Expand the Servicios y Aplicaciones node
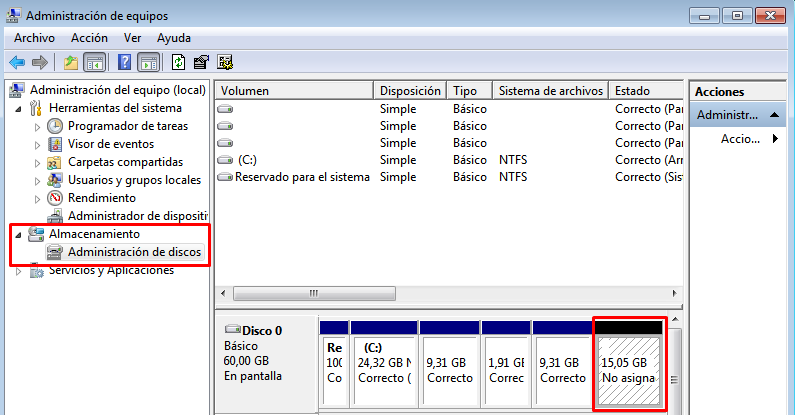 tap(22, 271)
